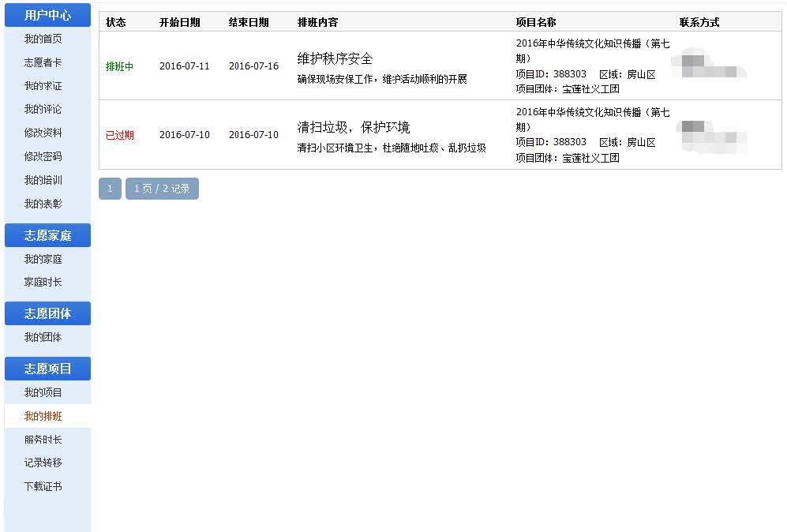787x532 pixels.
Task: Click the 用户中心 section header
Action: 47,15
